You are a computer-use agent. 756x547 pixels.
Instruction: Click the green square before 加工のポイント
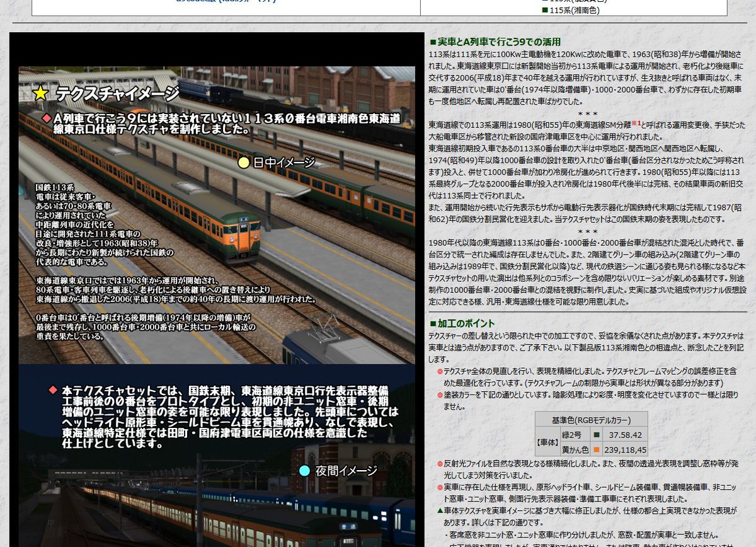(432, 324)
